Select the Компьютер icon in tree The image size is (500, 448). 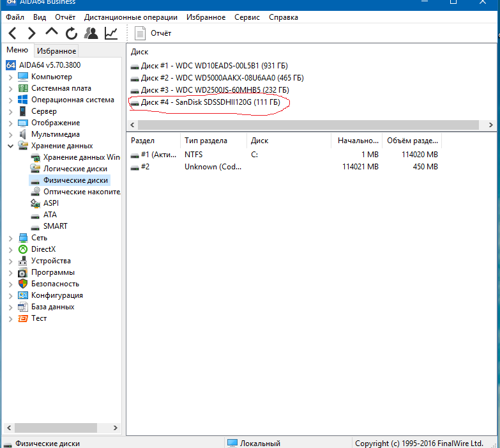click(x=23, y=77)
